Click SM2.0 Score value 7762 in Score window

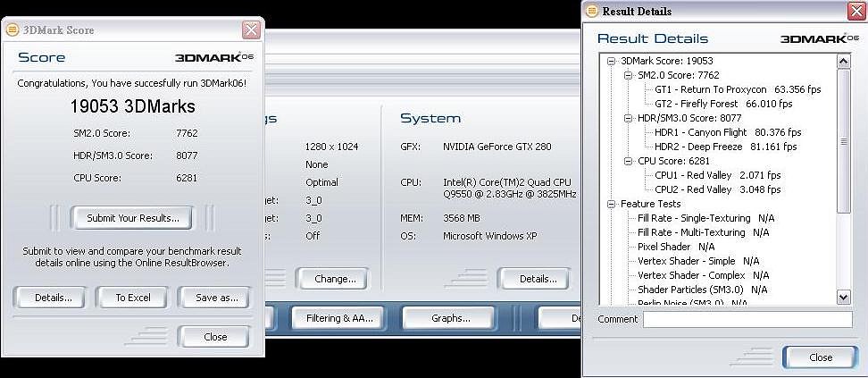pos(187,133)
